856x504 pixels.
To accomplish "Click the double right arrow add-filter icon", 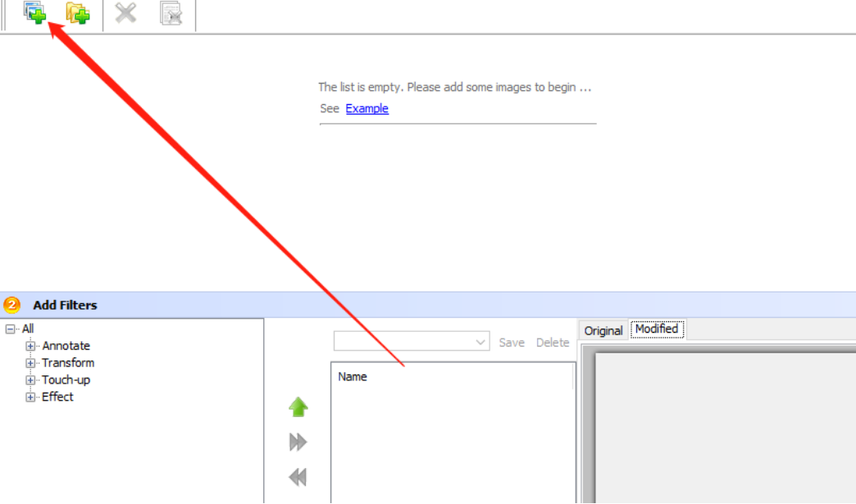I will 298,442.
